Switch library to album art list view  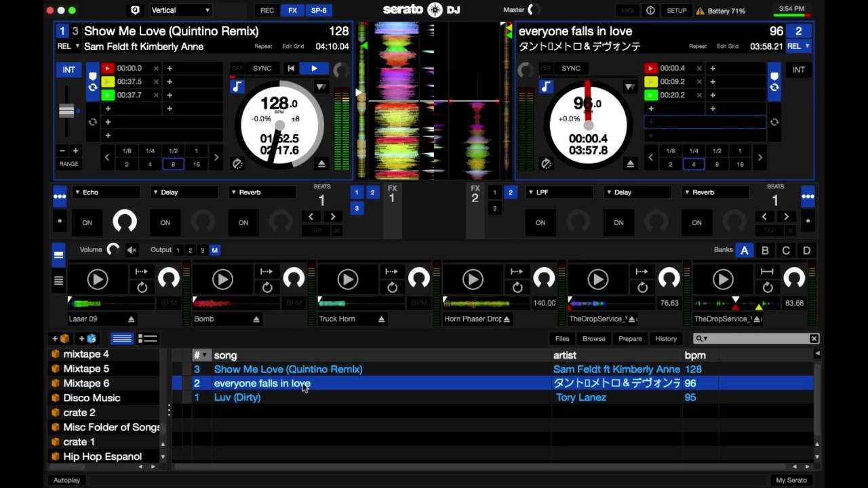147,338
